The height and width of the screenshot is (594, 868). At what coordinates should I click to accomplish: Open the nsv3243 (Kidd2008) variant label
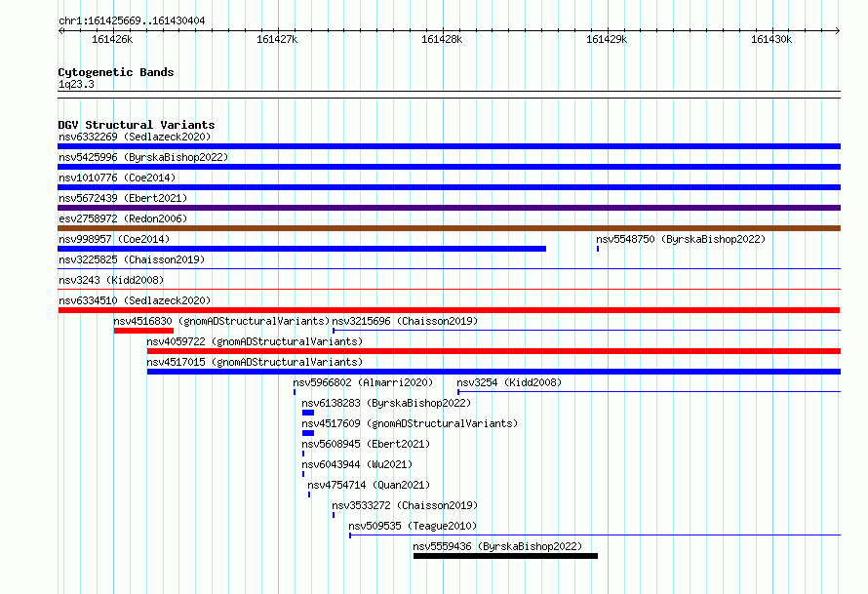(111, 280)
